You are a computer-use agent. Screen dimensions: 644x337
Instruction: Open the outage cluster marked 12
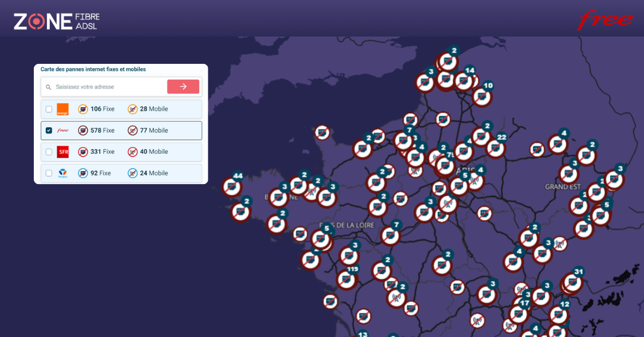click(x=558, y=314)
